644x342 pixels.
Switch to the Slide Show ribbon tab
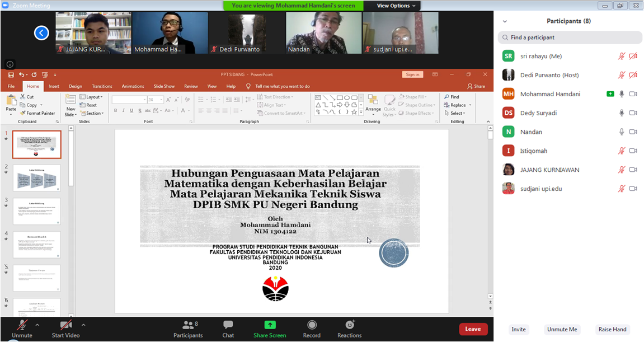tap(164, 86)
